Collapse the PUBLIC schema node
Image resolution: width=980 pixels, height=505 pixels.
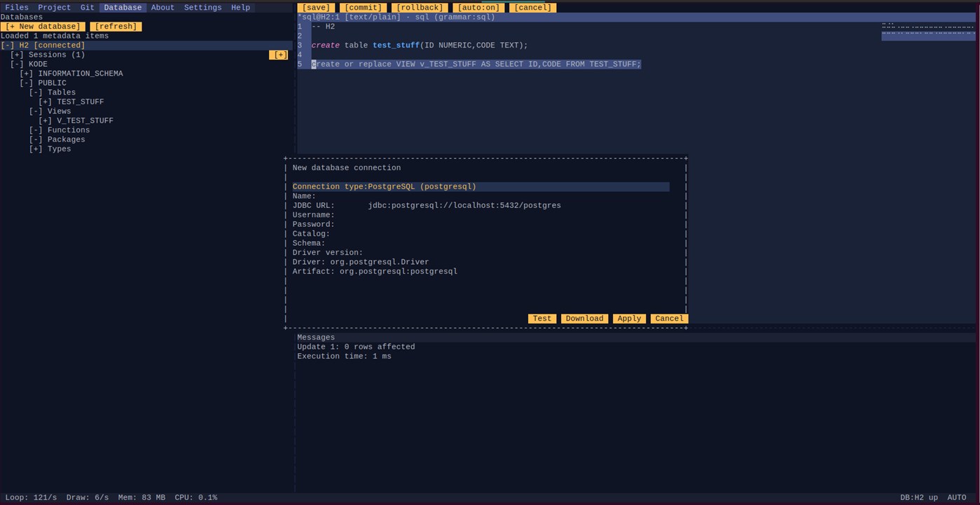coord(27,83)
